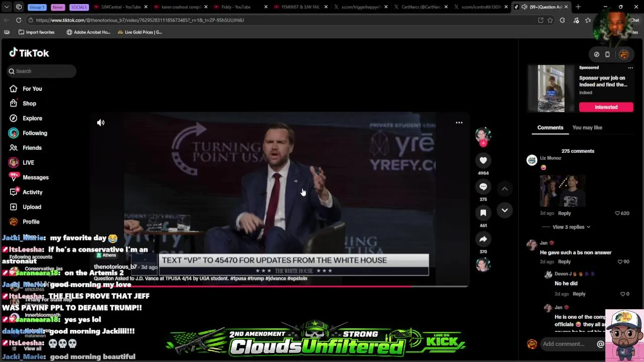Like Jan's comment with 90 likes
The height and width of the screenshot is (362, 644).
[620, 261]
